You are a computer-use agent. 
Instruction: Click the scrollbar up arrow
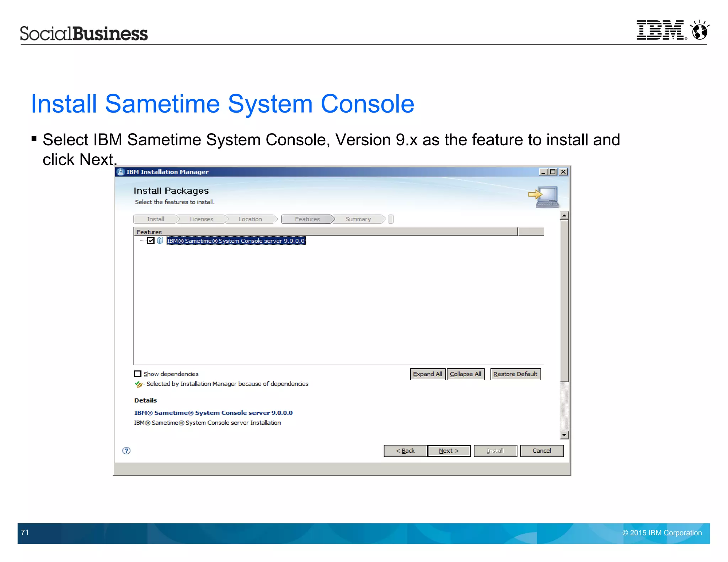click(564, 216)
